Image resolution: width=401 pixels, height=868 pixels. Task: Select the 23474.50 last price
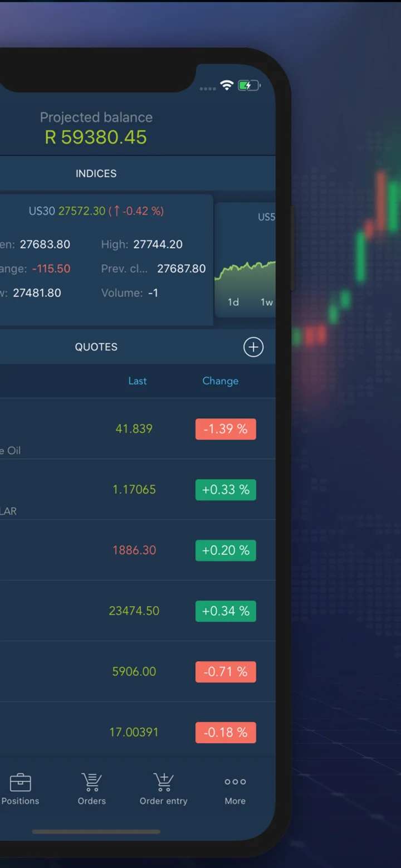pyautogui.click(x=134, y=611)
